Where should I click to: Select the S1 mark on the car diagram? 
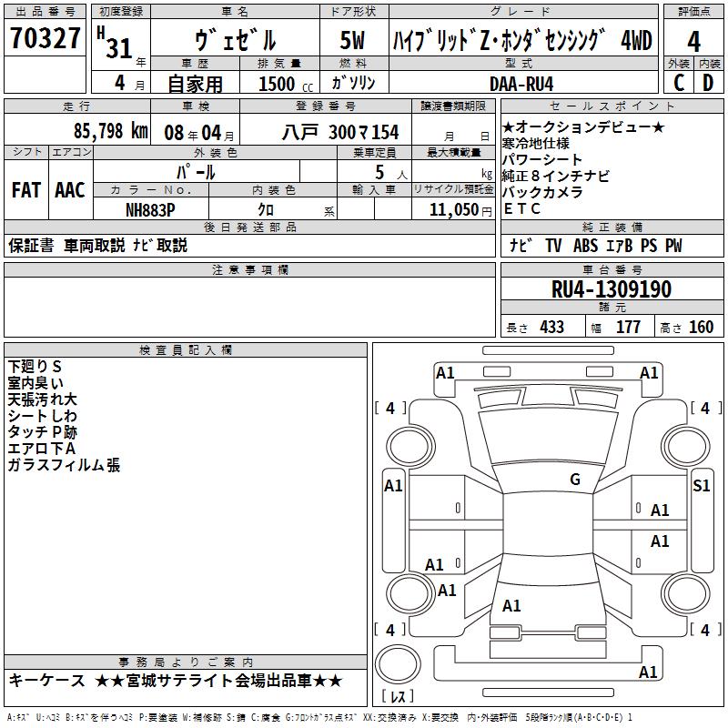point(701,486)
